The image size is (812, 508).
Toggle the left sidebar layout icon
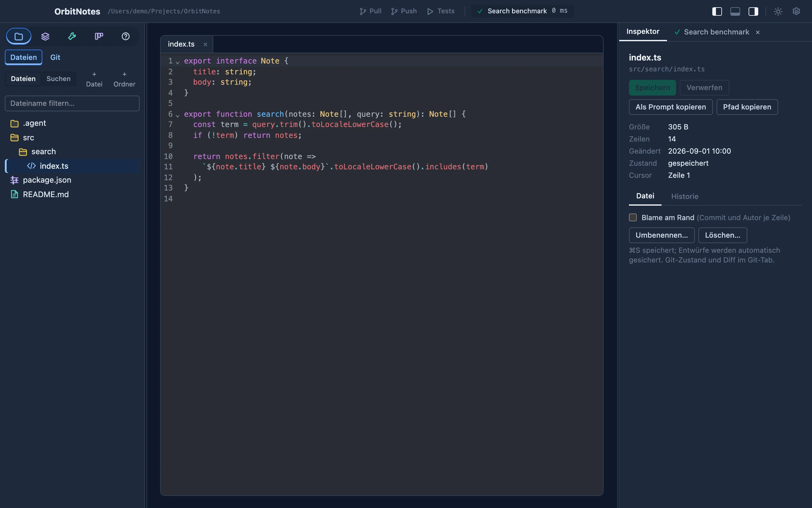717,11
